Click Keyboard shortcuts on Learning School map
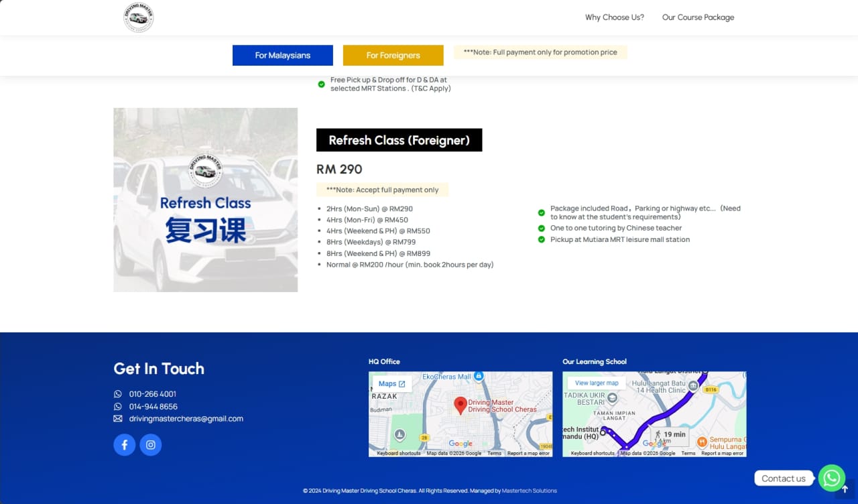Image resolution: width=858 pixels, height=504 pixels. click(x=593, y=454)
